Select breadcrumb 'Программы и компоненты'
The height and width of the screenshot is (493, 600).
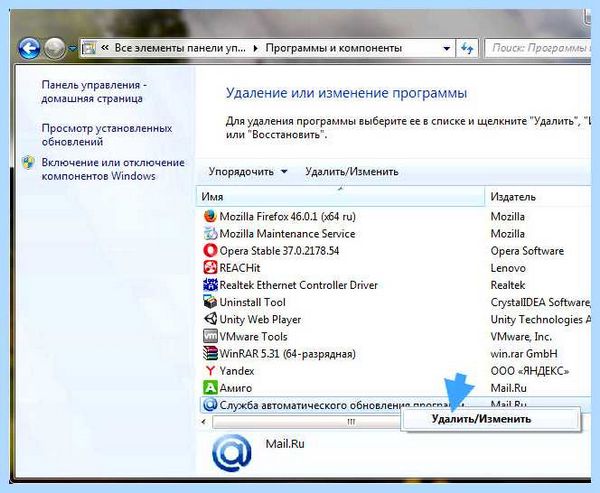[x=333, y=48]
